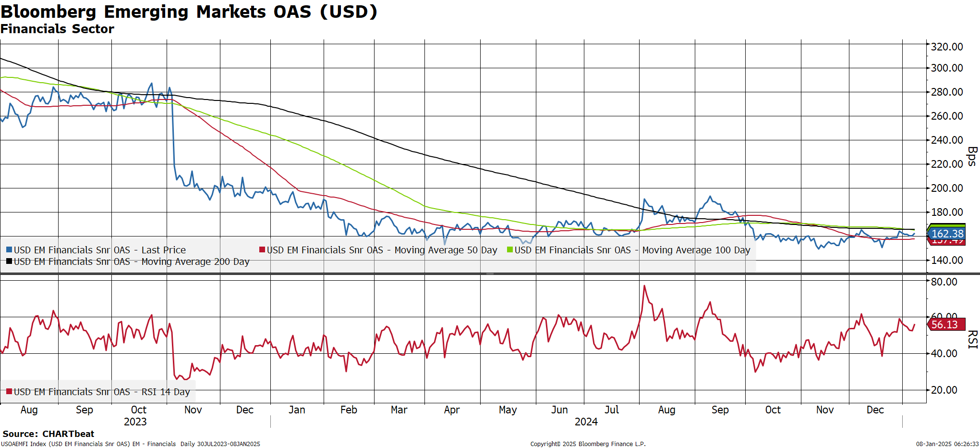
Task: Click the 20.00 RSI axis label
Action: (944, 390)
